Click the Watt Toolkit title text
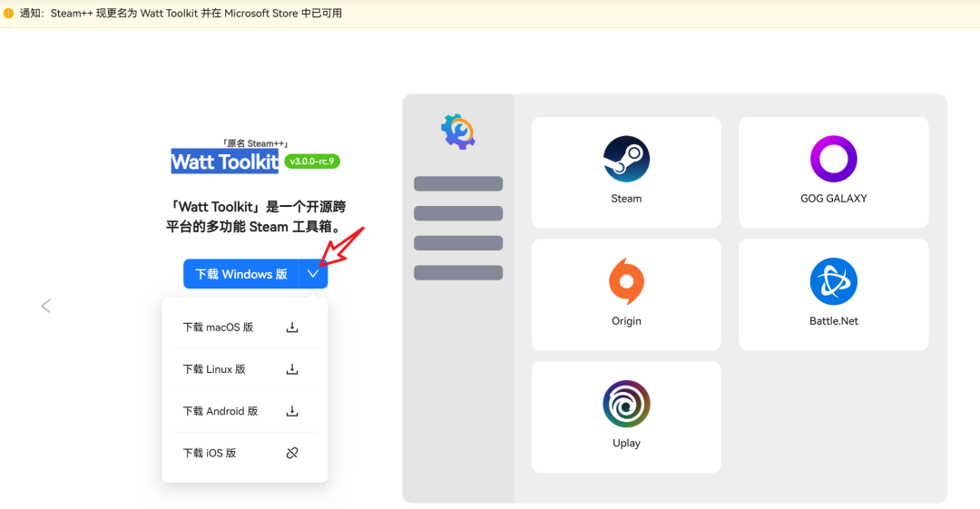The image size is (980, 509). (x=225, y=162)
